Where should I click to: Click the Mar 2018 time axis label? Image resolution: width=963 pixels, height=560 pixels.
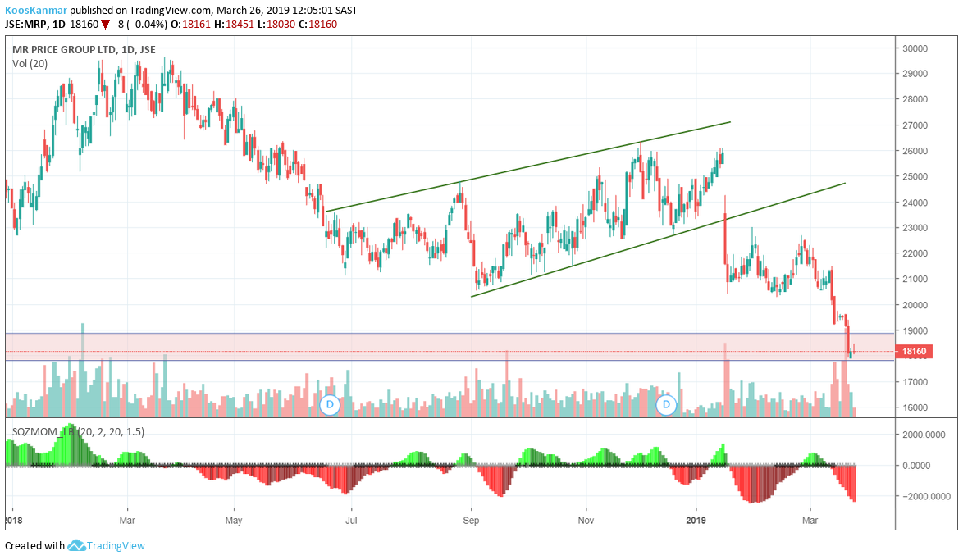point(127,520)
